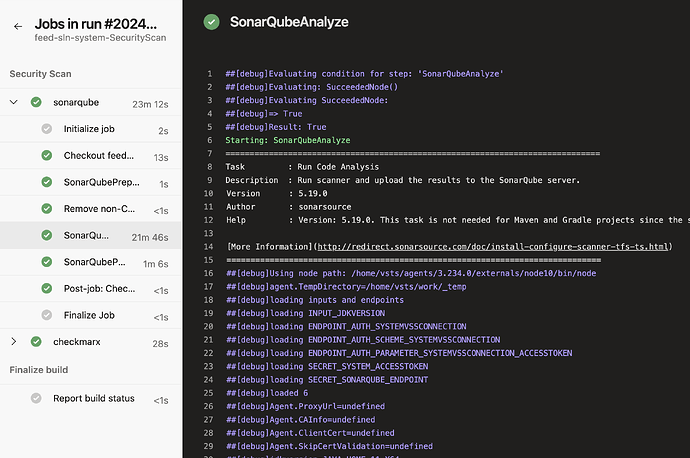The width and height of the screenshot is (690, 458).
Task: Click the back arrow beside Jobs in run
Action: [x=17, y=26]
